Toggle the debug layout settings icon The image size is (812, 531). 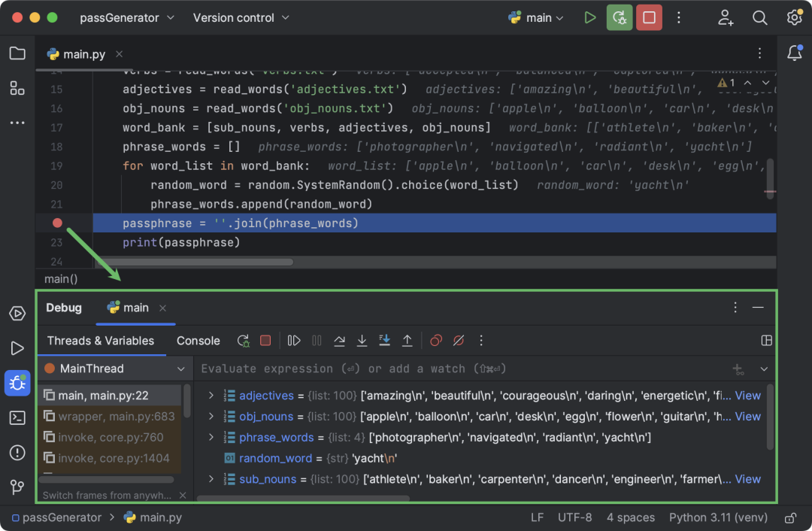tap(767, 341)
